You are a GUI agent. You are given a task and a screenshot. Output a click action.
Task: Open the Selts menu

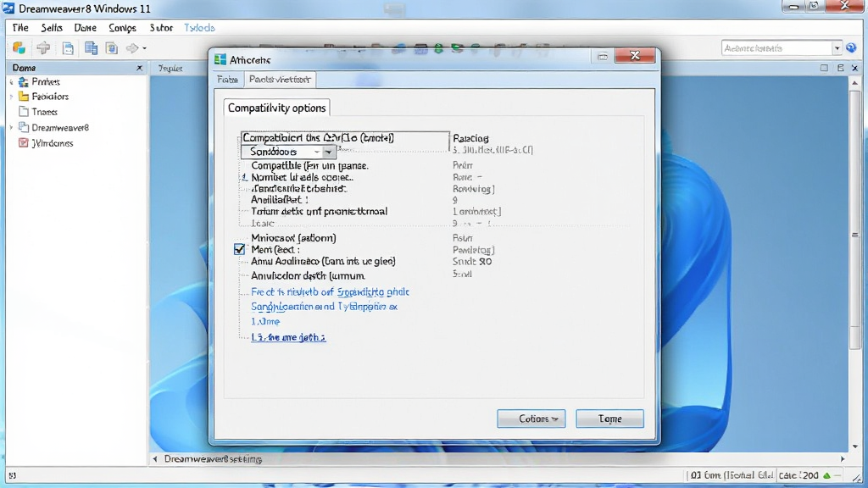pos(52,28)
